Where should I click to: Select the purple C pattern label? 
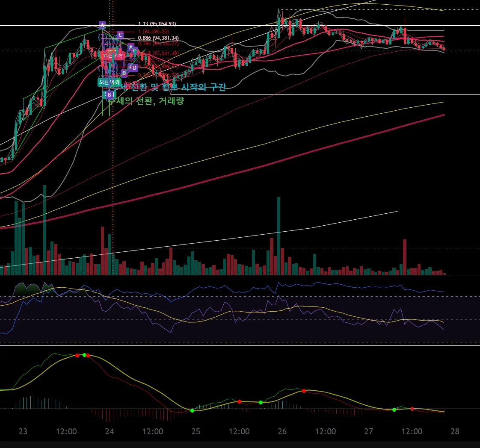click(x=120, y=35)
